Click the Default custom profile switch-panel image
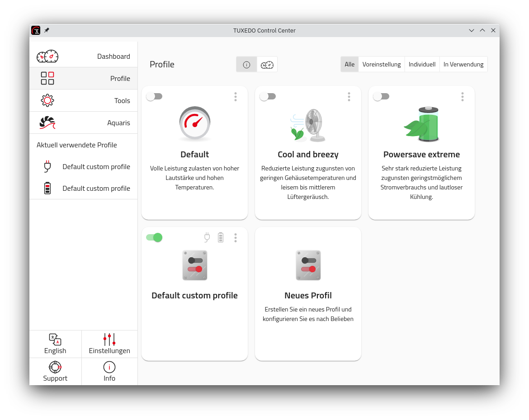The width and height of the screenshot is (529, 420). click(195, 265)
